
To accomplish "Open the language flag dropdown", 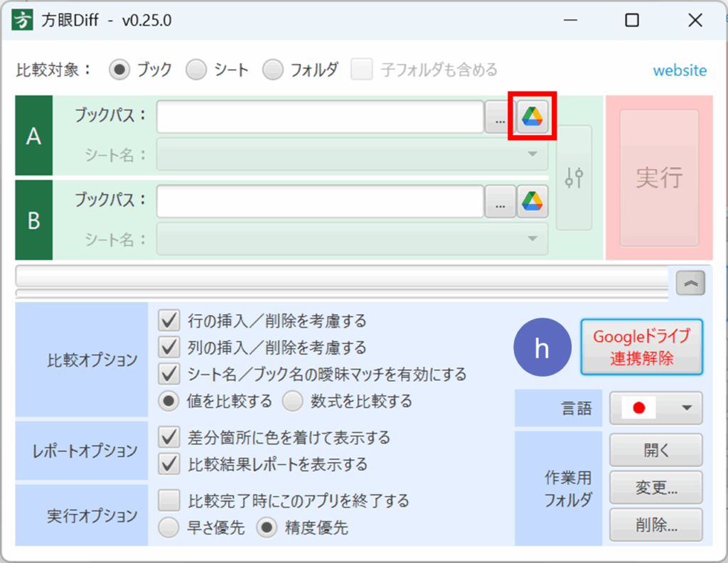I will (x=655, y=408).
